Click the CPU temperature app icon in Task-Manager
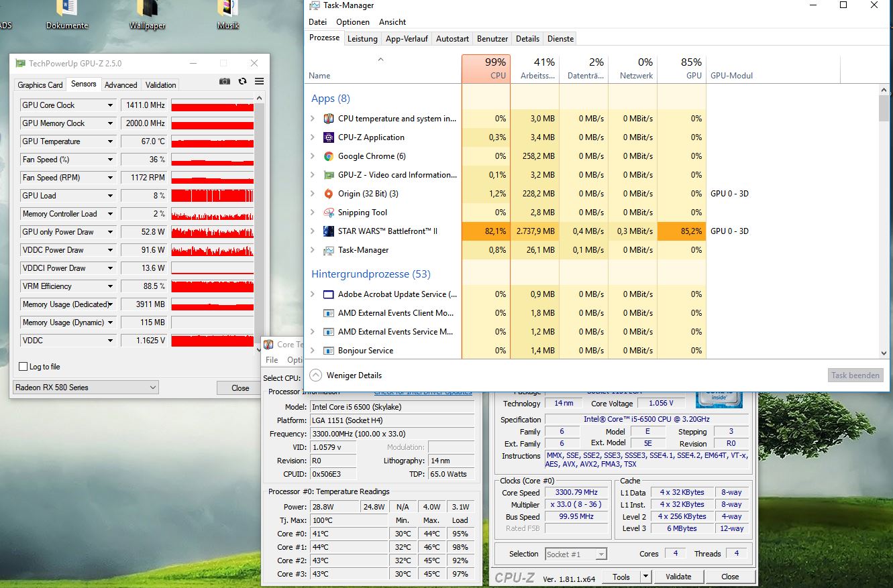893x588 pixels. (x=329, y=119)
